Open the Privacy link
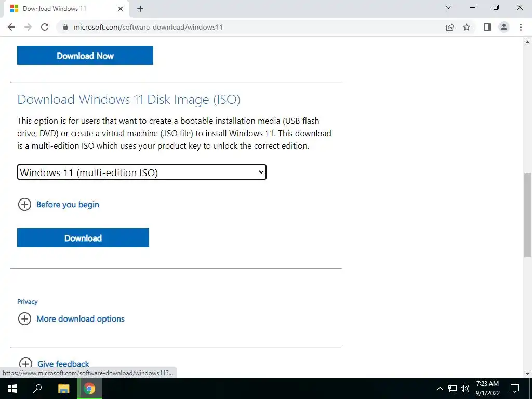Screen dimensions: 532x399 [x=28, y=302]
